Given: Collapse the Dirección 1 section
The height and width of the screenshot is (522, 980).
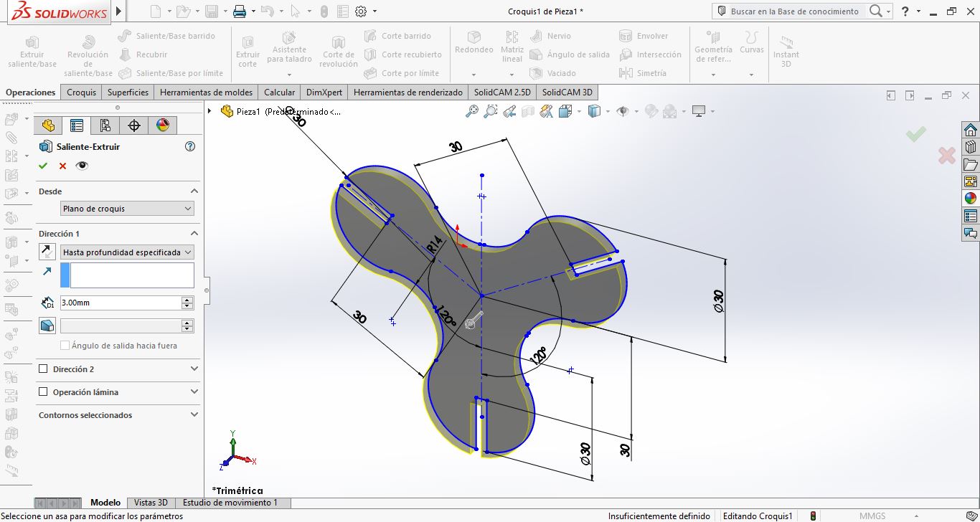Looking at the screenshot, I should [x=194, y=234].
